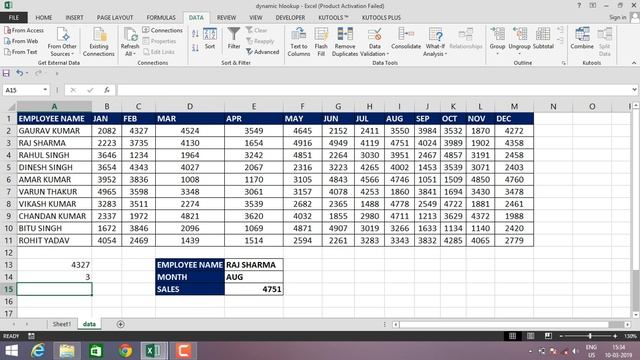640x360 pixels.
Task: Click the Windows Start button
Action: tap(11, 351)
